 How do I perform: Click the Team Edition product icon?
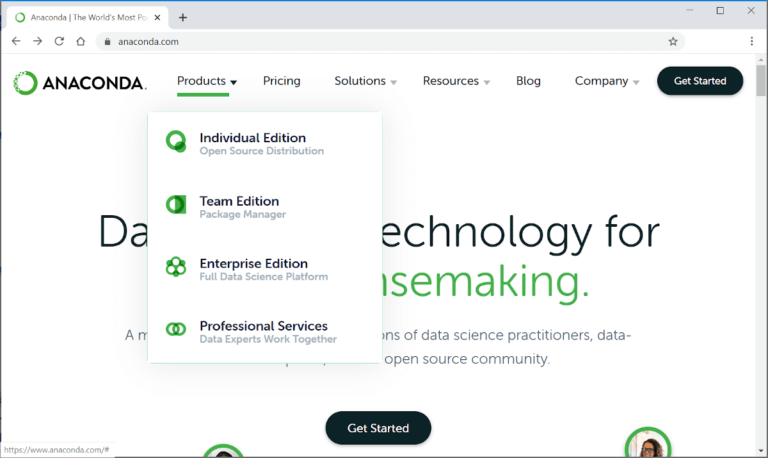coord(176,205)
